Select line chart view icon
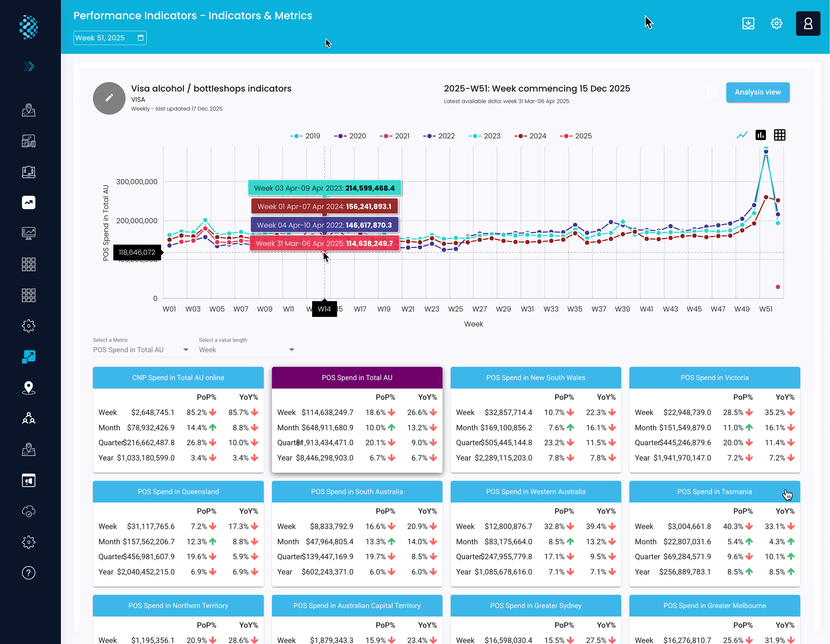The height and width of the screenshot is (644, 830). click(742, 135)
